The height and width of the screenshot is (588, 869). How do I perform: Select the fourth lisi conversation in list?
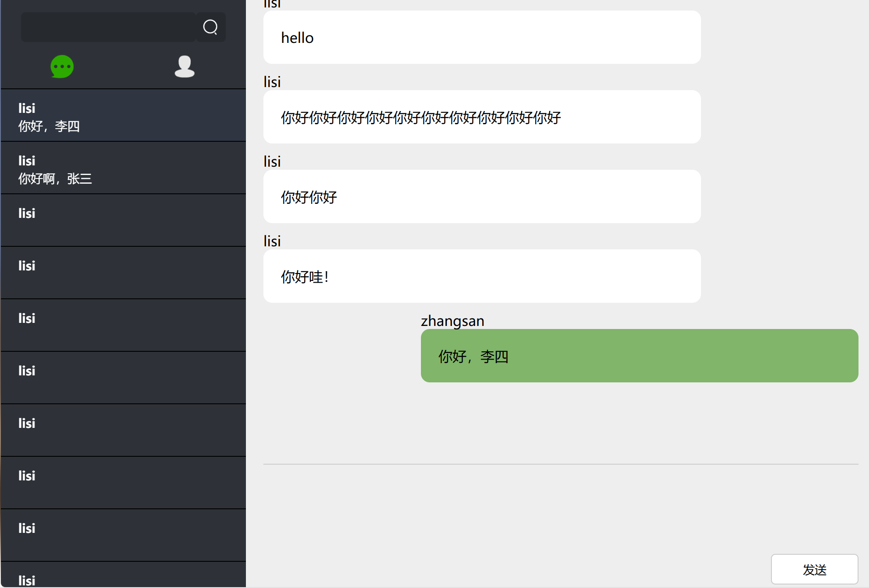pos(123,273)
